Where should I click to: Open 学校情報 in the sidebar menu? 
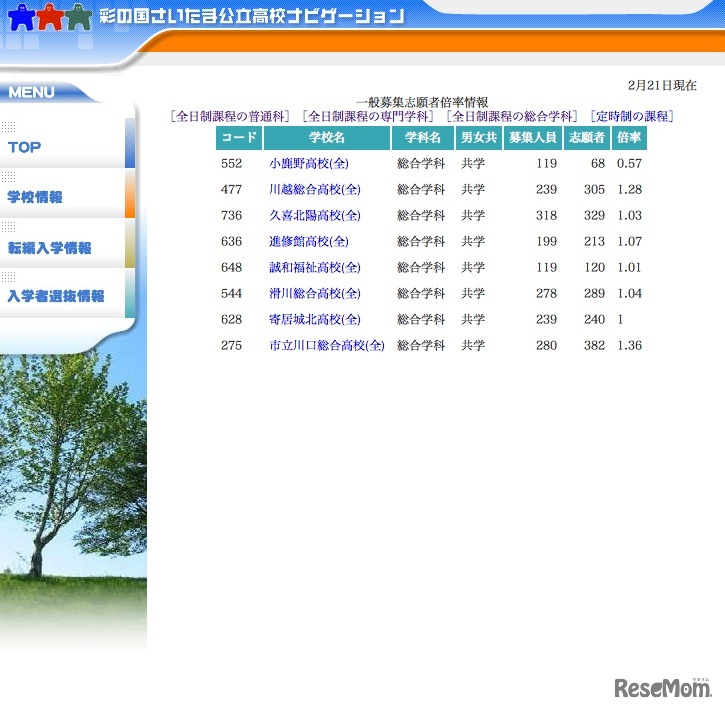tap(35, 197)
